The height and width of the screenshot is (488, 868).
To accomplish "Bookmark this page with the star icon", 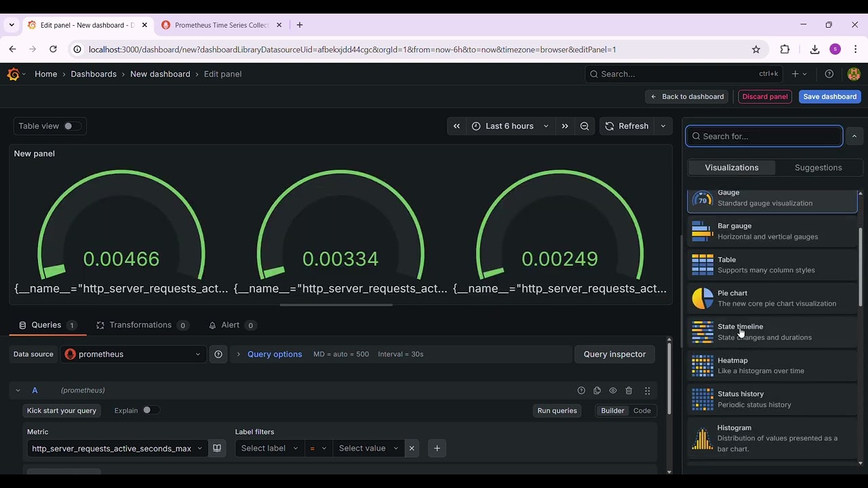I will (x=756, y=49).
